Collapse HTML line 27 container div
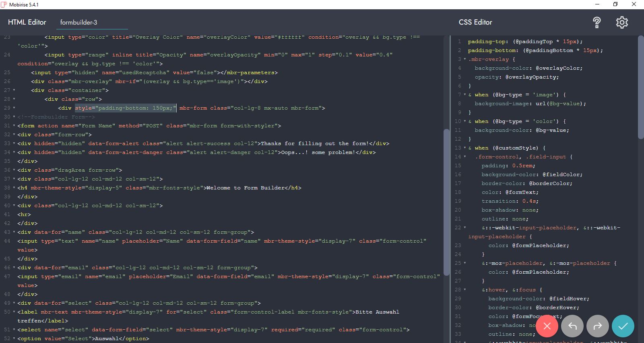The image size is (644, 343). (x=14, y=90)
